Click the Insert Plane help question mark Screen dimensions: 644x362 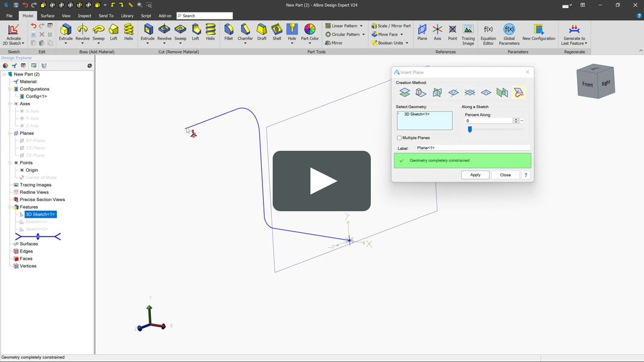525,175
